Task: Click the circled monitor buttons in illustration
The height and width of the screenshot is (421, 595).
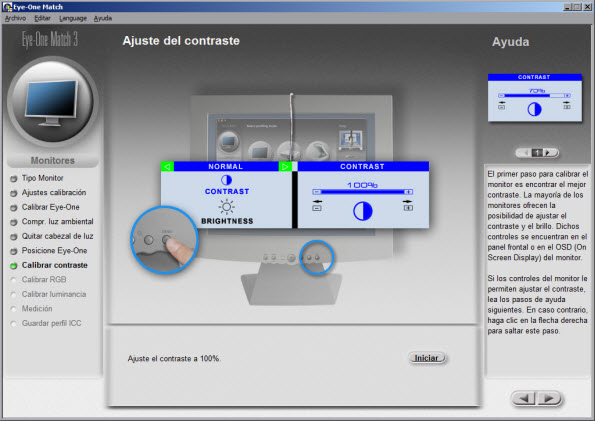Action: coord(316,257)
